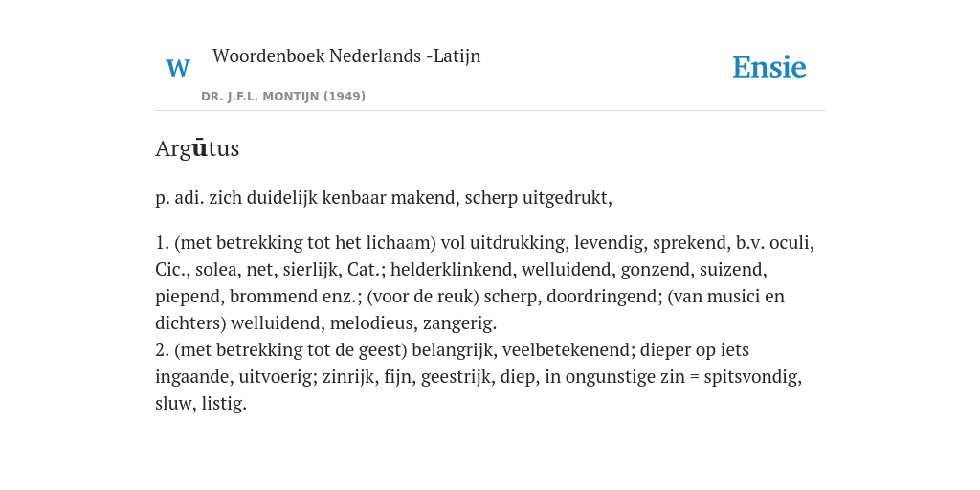980x490 pixels.
Task: Click the blue W dictionary icon
Action: tap(178, 68)
